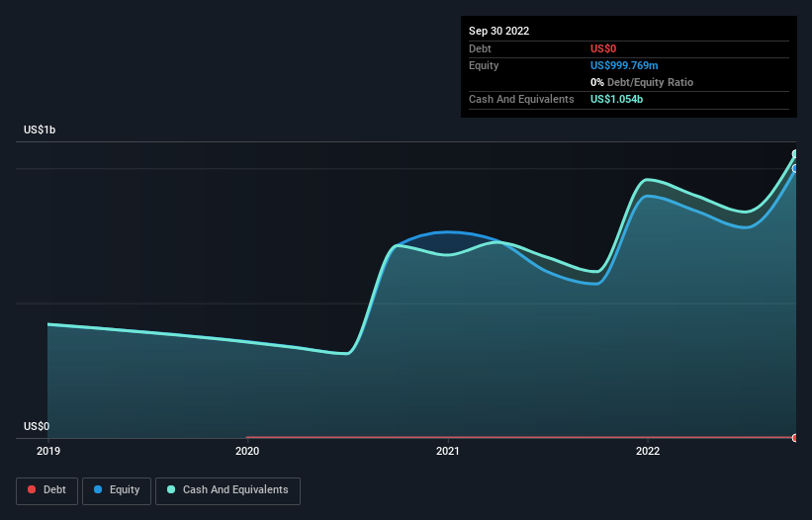Click the US$1.054b cash value
Screen dimensions: 812x520
point(616,99)
